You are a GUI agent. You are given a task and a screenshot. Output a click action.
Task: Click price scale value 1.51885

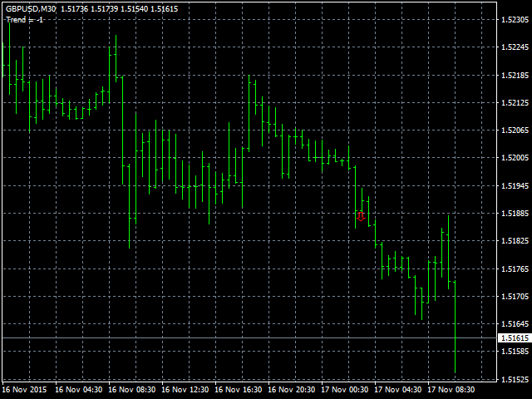point(515,213)
